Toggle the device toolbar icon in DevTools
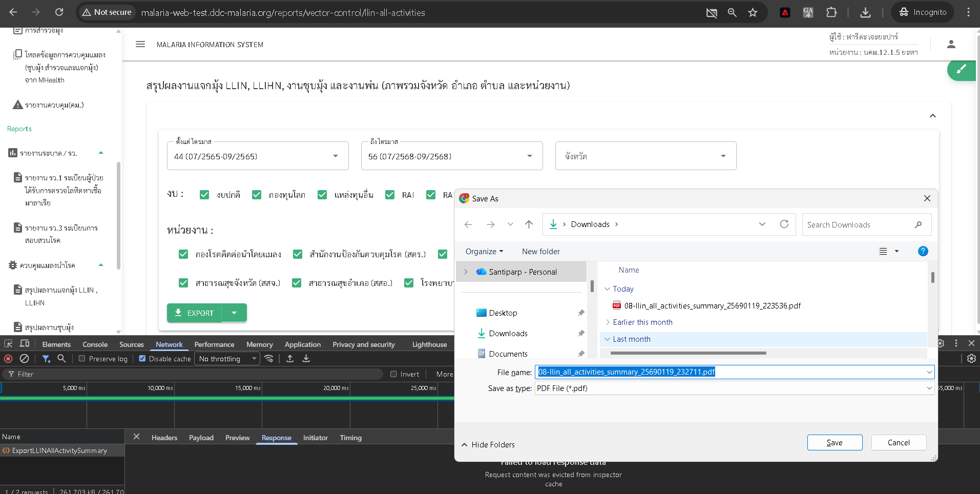980x494 pixels. pyautogui.click(x=25, y=344)
